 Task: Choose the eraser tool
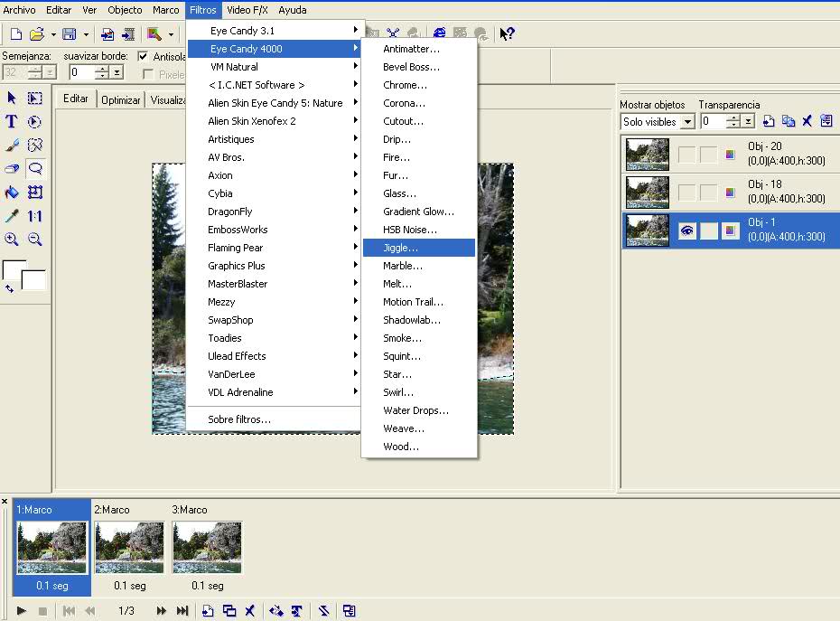click(x=11, y=169)
